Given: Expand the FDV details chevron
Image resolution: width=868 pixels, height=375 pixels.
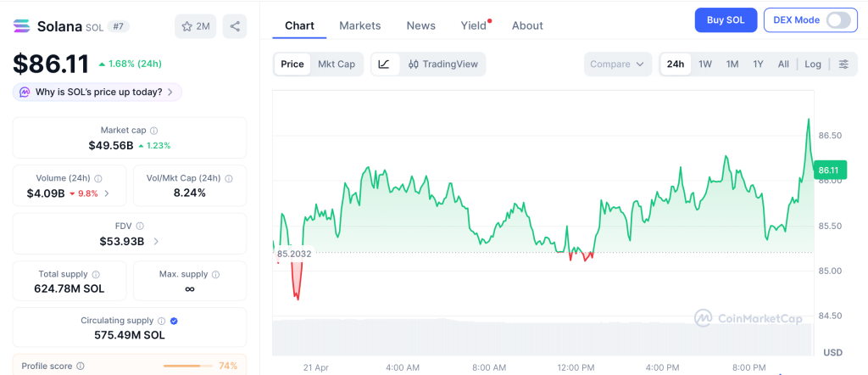Looking at the screenshot, I should click(156, 242).
